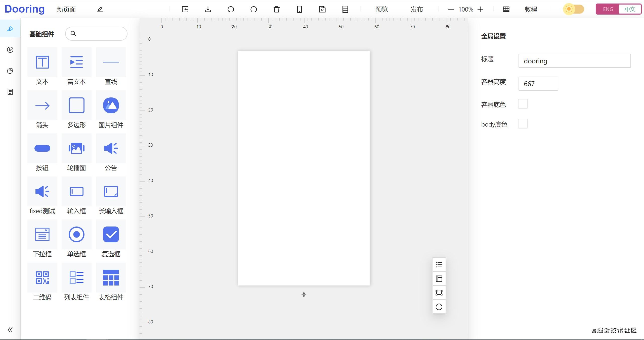
Task: Edit the 容器高度 height field
Action: coord(538,84)
